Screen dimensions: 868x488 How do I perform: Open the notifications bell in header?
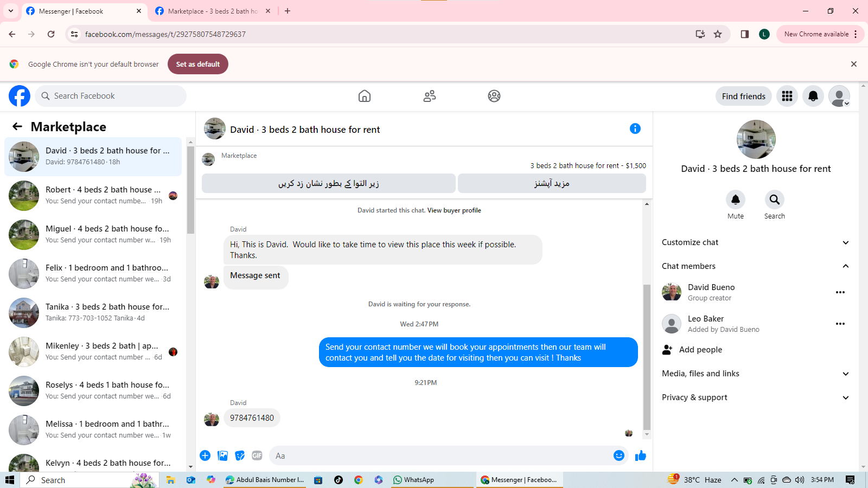(x=813, y=96)
